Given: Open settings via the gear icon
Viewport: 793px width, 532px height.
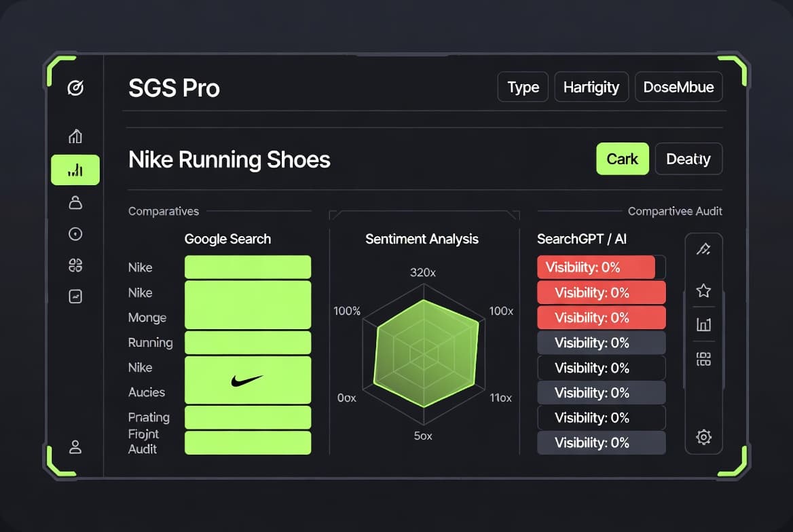Looking at the screenshot, I should (x=704, y=437).
